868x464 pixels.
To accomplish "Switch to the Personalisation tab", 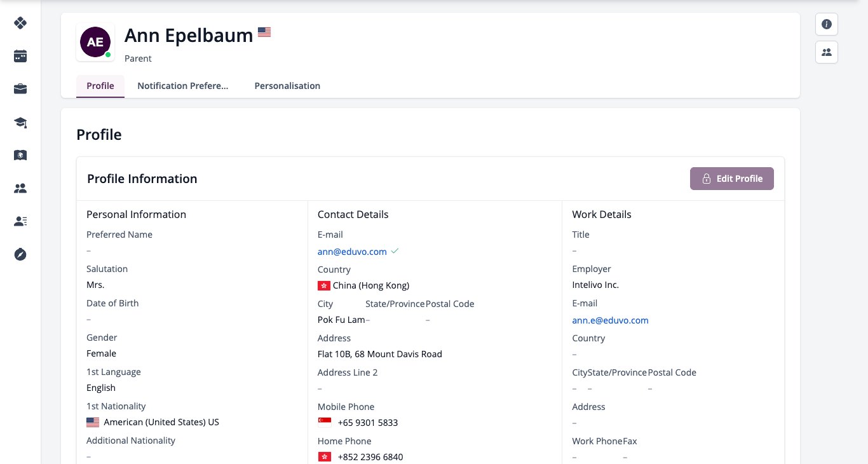I will pos(287,86).
